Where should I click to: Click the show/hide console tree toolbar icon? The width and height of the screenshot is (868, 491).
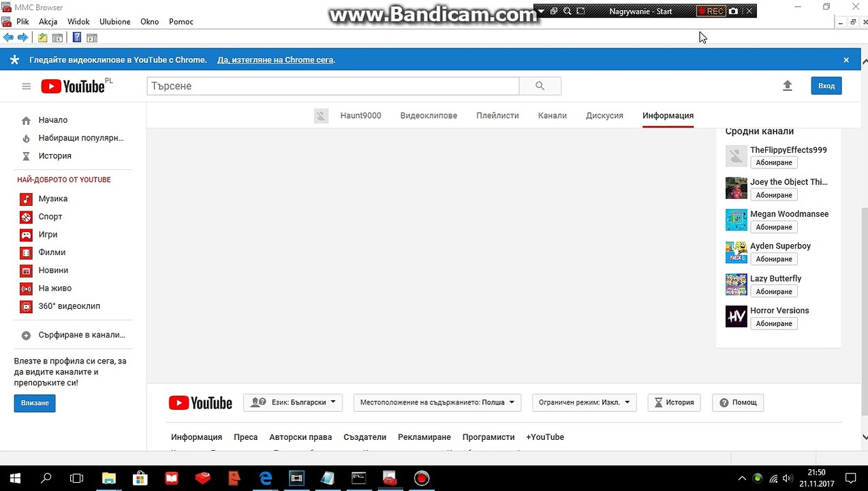coord(58,38)
